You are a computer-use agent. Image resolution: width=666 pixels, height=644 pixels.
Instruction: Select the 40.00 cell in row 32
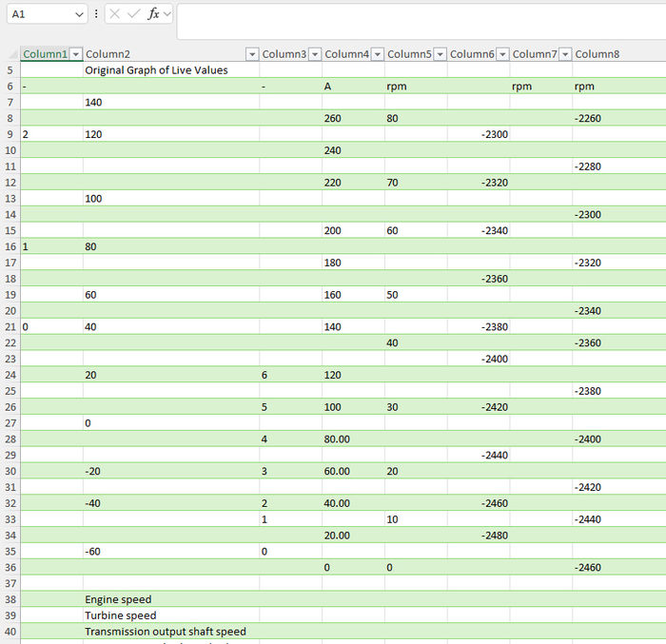pyautogui.click(x=353, y=503)
